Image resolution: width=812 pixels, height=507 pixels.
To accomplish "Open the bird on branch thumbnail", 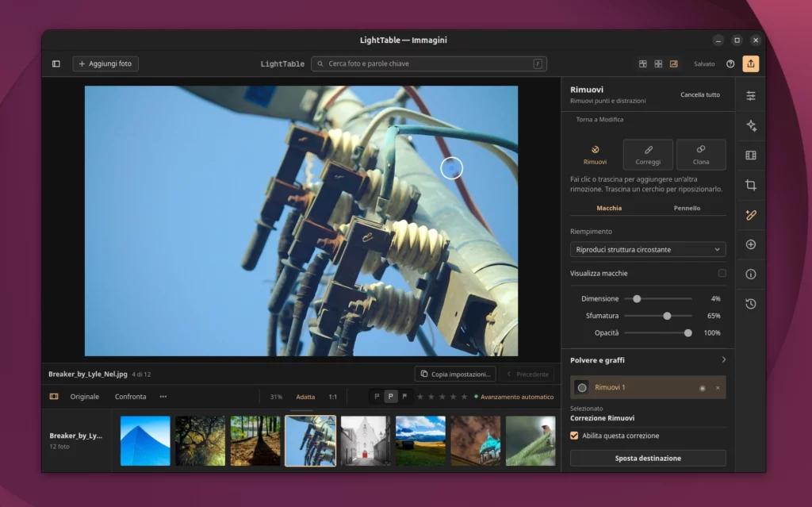I will pos(530,440).
